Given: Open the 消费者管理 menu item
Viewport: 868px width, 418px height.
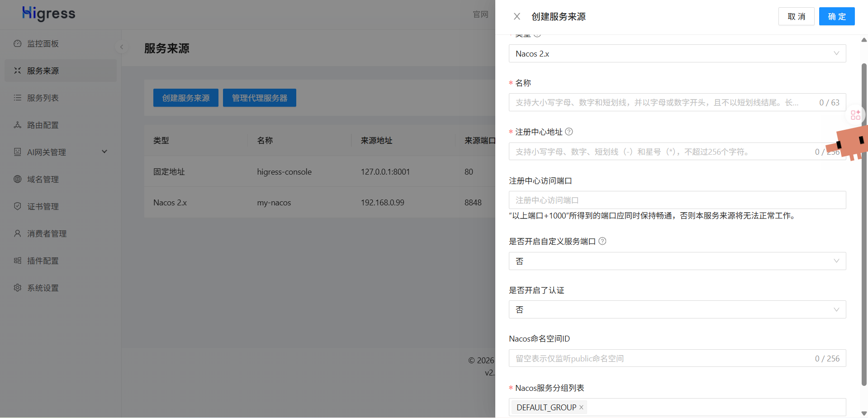Looking at the screenshot, I should (x=61, y=233).
